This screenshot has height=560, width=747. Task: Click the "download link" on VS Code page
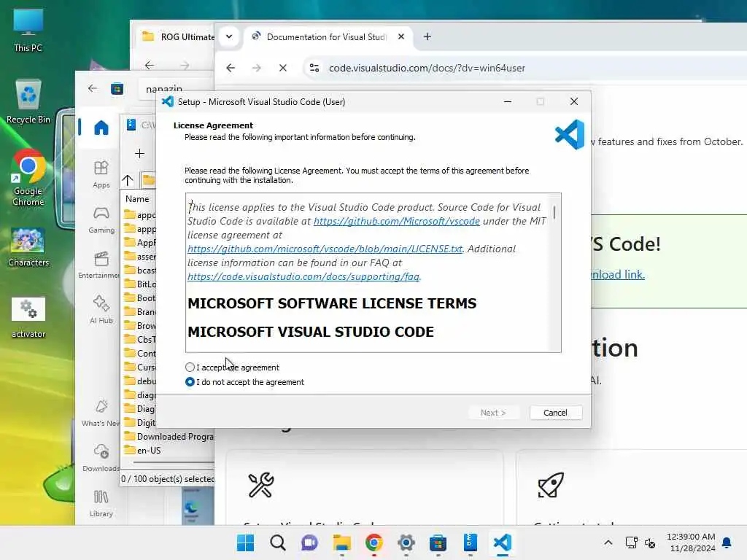click(617, 274)
